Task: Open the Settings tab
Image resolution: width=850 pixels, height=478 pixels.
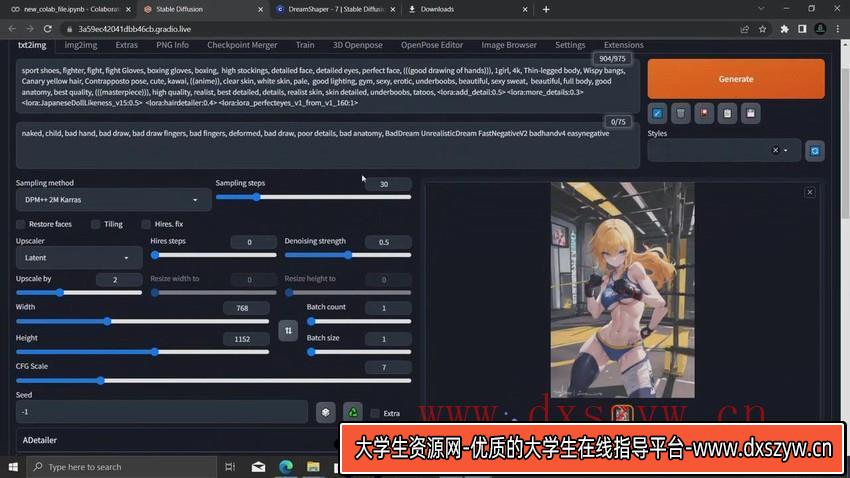Action: tap(570, 45)
